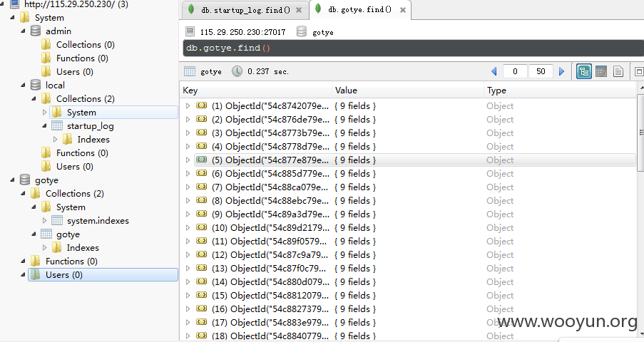Switch to tree view mode
The height and width of the screenshot is (342, 644).
583,71
